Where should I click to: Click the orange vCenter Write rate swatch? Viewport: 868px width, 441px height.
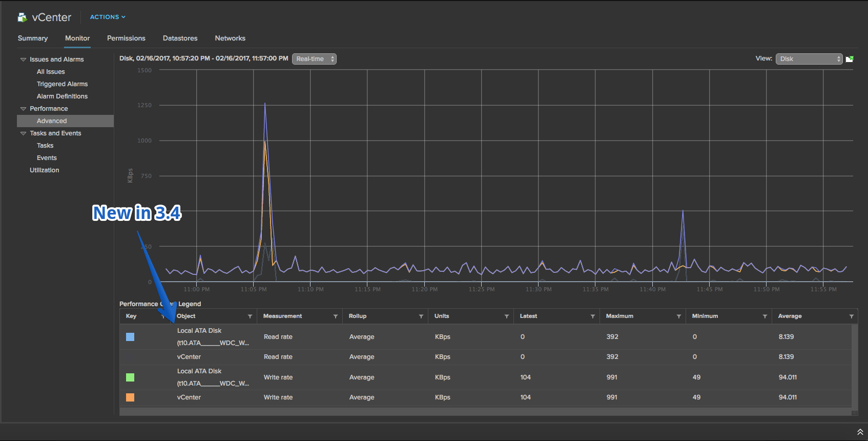coord(130,397)
